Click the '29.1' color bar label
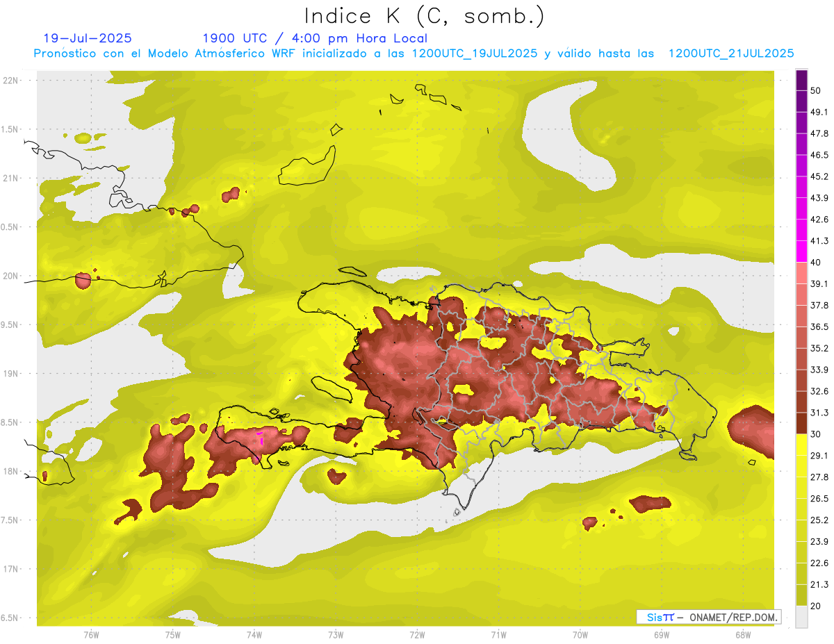The width and height of the screenshot is (834, 644). [819, 456]
